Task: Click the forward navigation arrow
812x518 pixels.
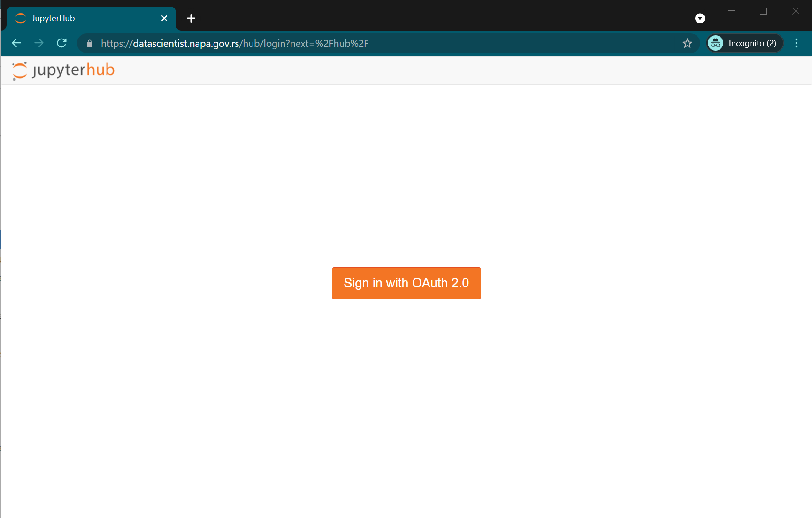Action: (39, 43)
